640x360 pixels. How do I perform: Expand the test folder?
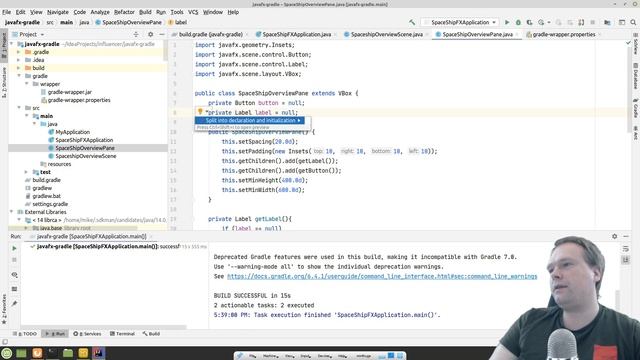click(27, 172)
